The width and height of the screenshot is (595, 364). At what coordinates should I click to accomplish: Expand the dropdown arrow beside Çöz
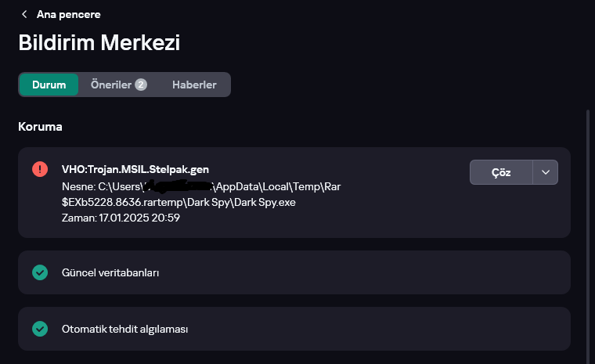point(546,172)
